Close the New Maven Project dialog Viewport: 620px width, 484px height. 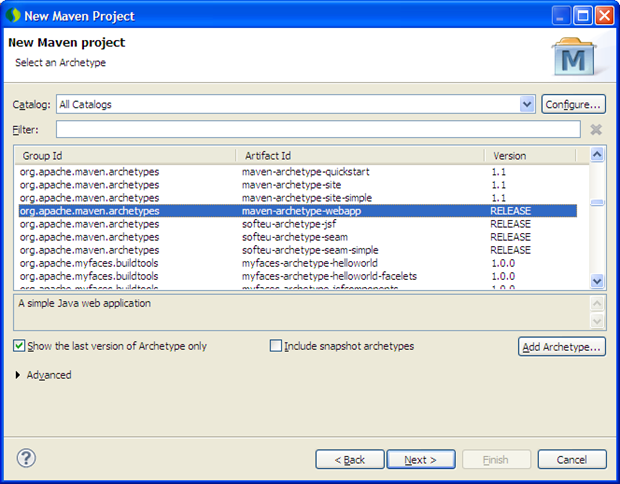point(605,16)
